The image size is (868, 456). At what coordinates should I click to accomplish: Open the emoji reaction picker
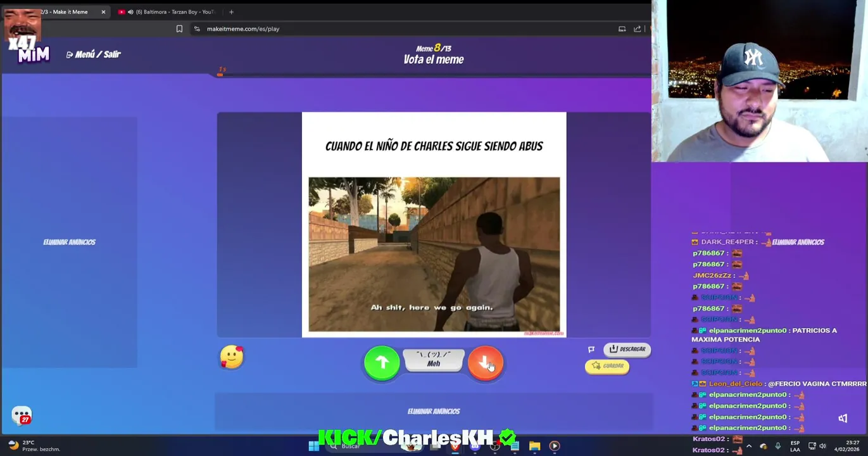point(232,357)
